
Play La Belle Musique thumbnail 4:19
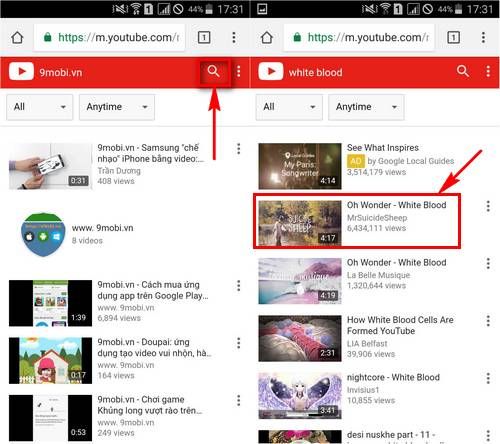coord(300,281)
